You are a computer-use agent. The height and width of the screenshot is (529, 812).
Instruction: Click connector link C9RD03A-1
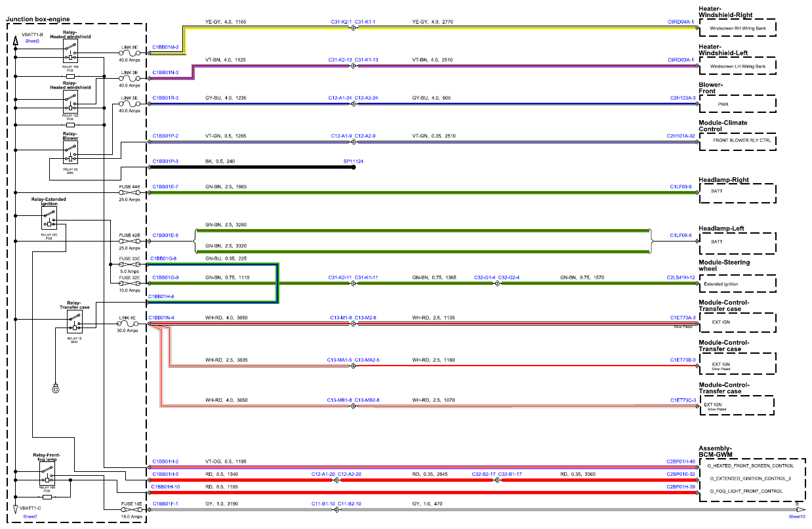[x=681, y=60]
